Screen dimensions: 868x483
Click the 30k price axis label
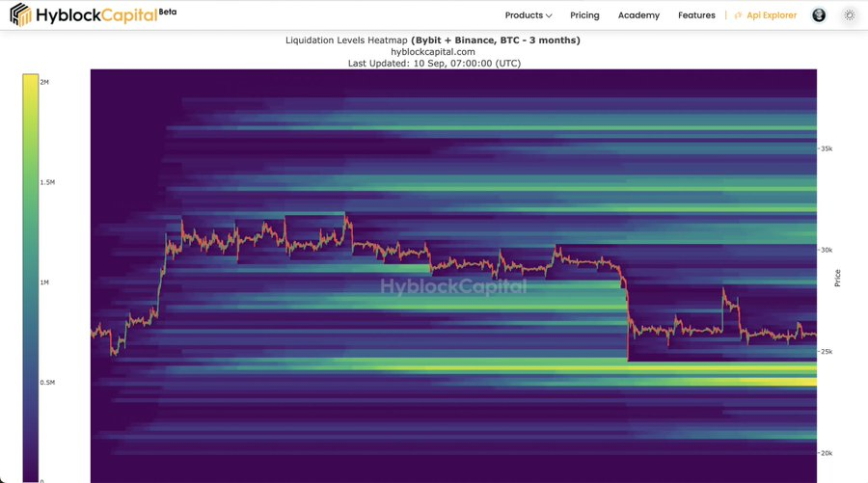tap(827, 250)
